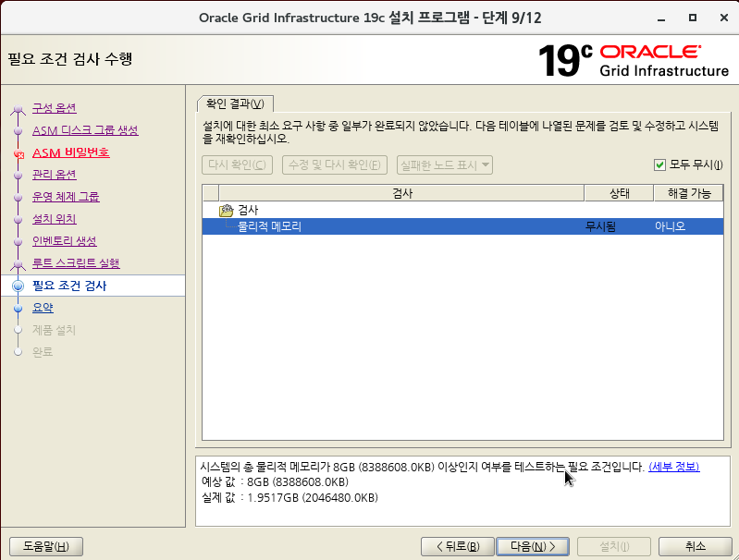
Task: Click the 다시 확인 button
Action: click(x=237, y=164)
